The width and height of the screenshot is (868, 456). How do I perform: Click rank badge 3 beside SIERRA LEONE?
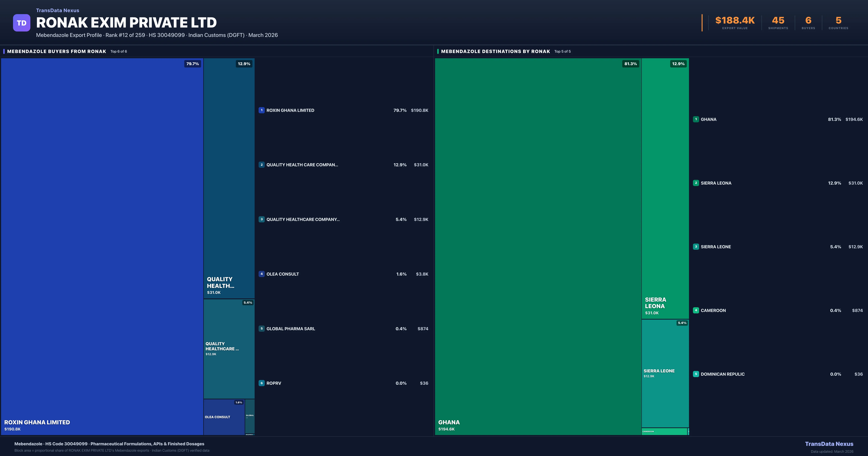(x=696, y=247)
